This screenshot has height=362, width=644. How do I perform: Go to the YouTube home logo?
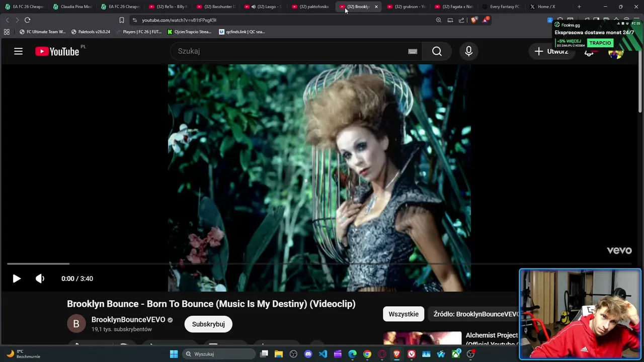pyautogui.click(x=57, y=51)
